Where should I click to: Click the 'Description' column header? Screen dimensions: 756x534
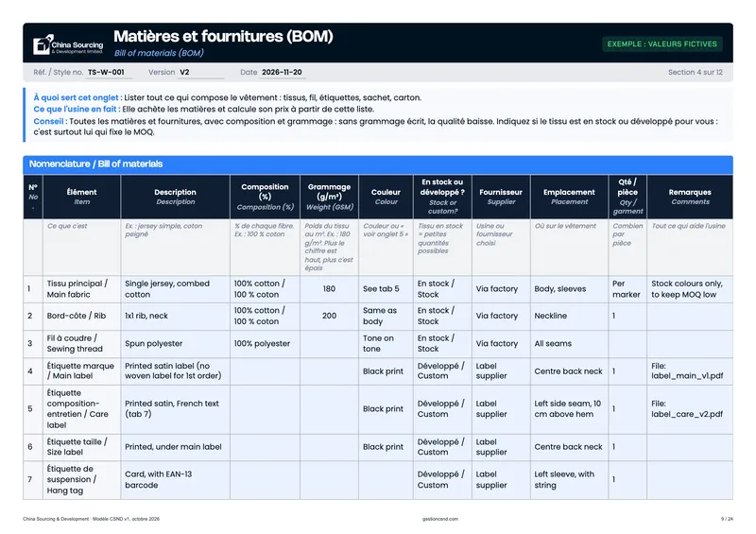(175, 197)
